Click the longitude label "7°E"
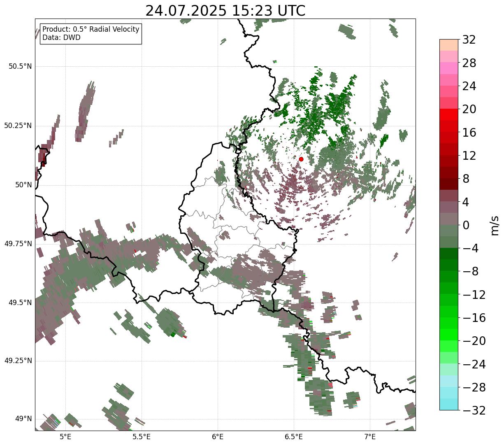504x445 pixels. click(x=370, y=437)
